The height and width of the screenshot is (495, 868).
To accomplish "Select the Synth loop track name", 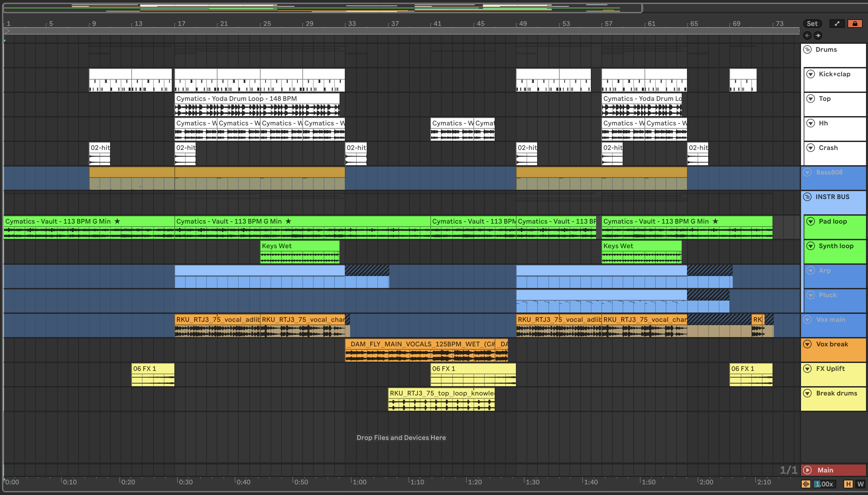I will click(x=836, y=246).
